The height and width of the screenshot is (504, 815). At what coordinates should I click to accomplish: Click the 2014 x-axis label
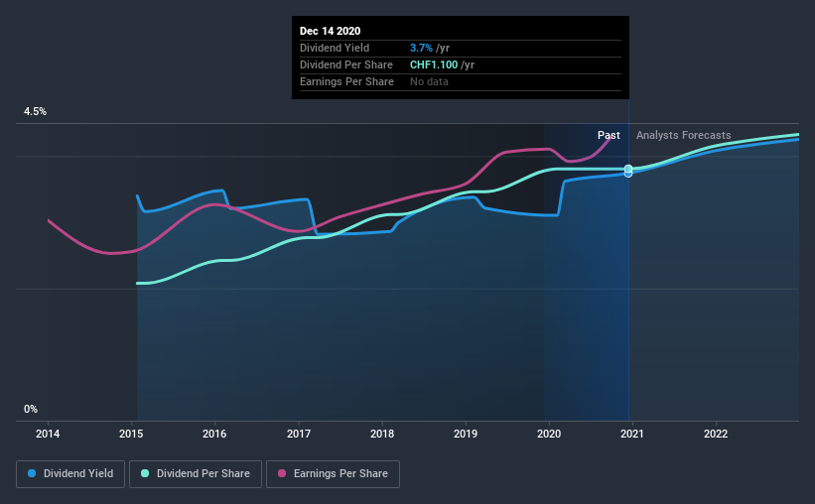tap(48, 434)
